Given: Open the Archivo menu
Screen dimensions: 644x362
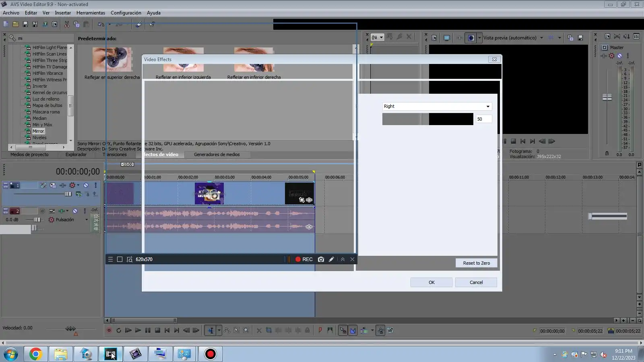Looking at the screenshot, I should coord(11,13).
